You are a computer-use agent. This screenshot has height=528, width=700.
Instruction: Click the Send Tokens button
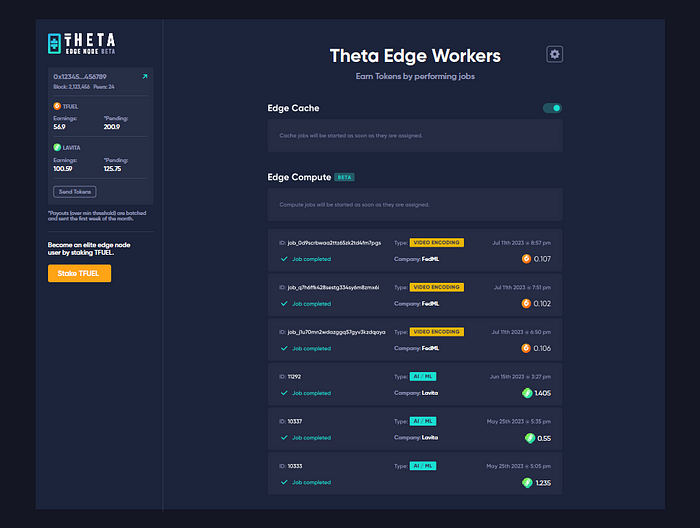[75, 192]
